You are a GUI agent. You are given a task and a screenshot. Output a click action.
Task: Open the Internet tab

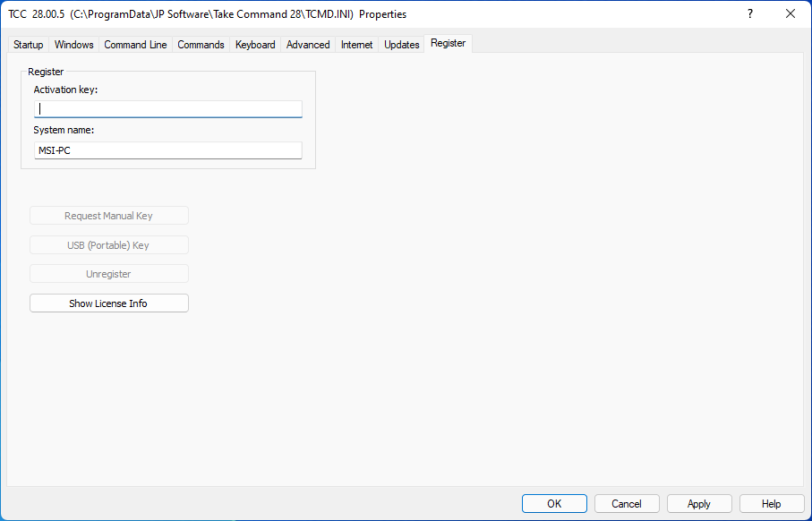click(356, 45)
